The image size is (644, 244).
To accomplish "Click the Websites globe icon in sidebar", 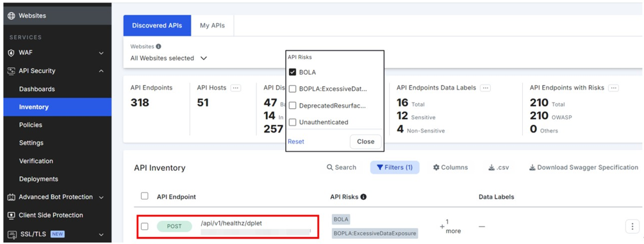I will tap(12, 15).
